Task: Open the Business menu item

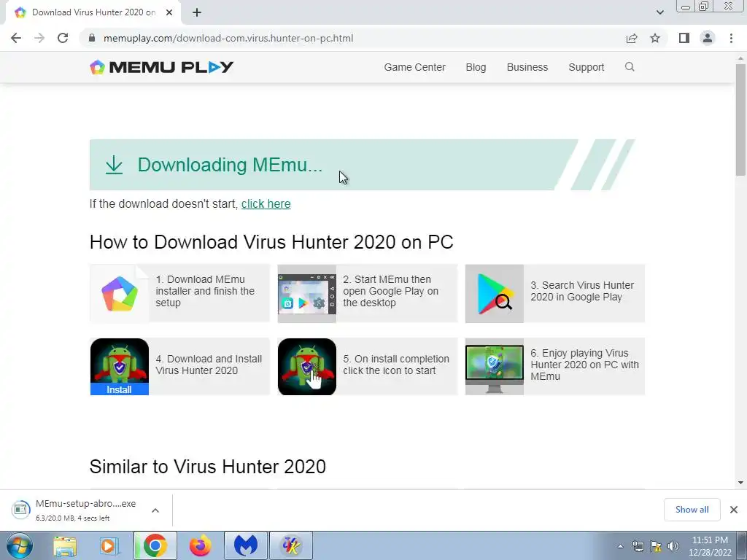Action: [527, 67]
